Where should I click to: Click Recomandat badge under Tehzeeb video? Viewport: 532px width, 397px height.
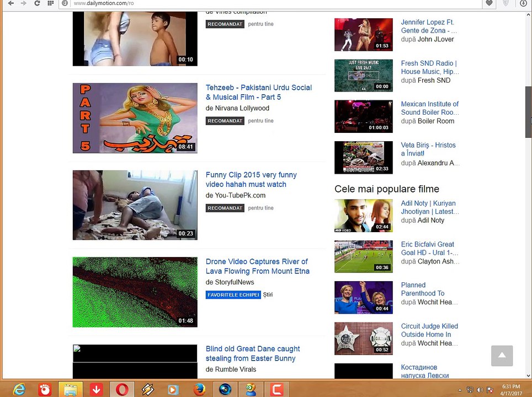tap(225, 121)
